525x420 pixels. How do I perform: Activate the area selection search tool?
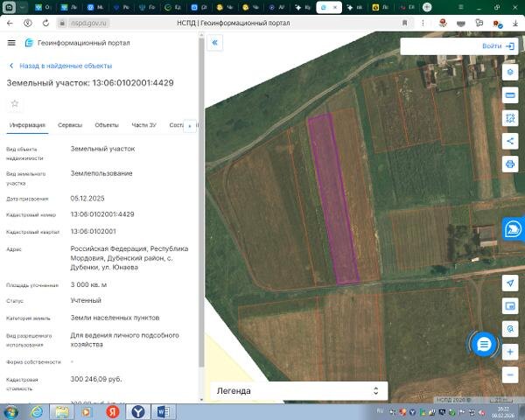coord(510,118)
